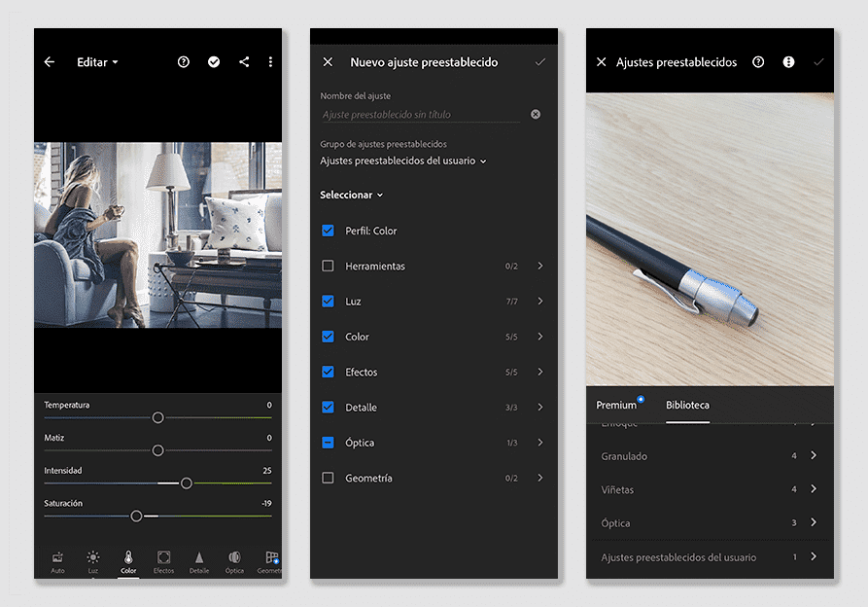The image size is (868, 607).
Task: Tap the share icon in Editar header
Action: [244, 62]
